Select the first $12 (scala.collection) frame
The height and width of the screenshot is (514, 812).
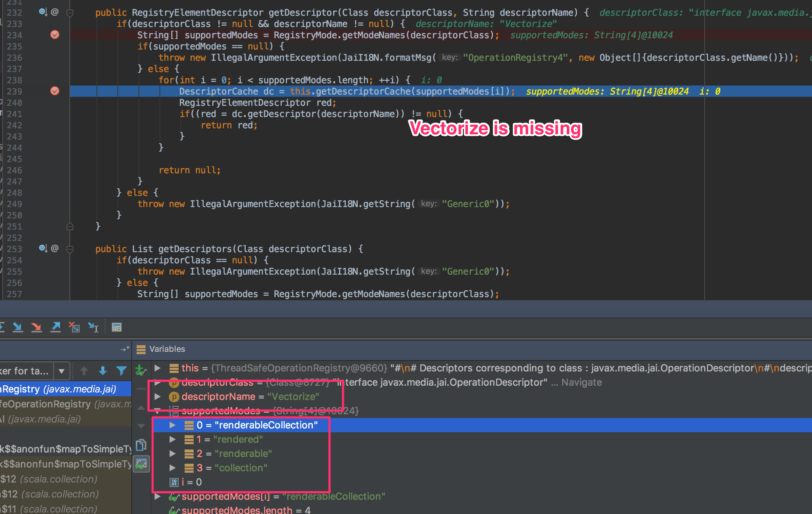66,479
